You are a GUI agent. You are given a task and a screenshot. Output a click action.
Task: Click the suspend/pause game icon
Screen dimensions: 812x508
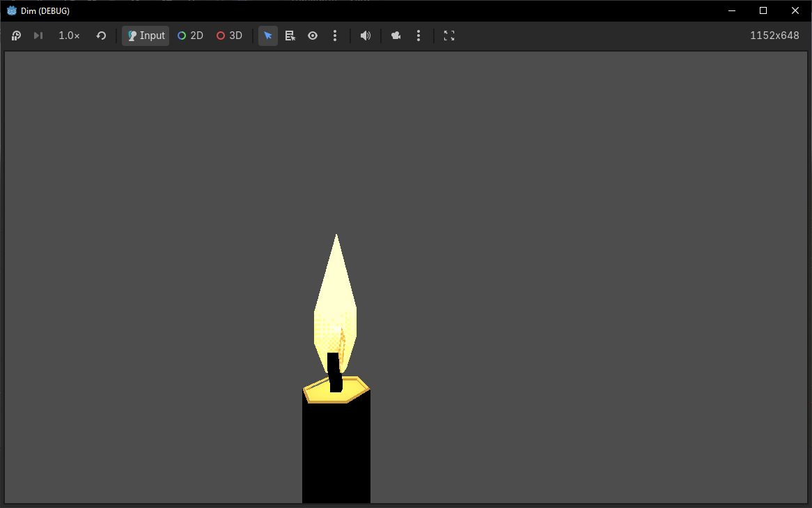17,36
